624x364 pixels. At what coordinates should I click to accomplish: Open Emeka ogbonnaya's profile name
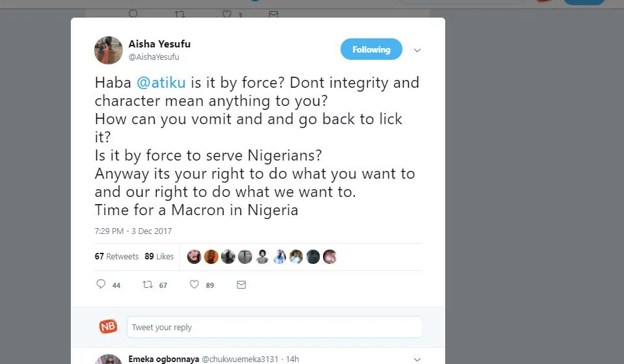tap(163, 359)
